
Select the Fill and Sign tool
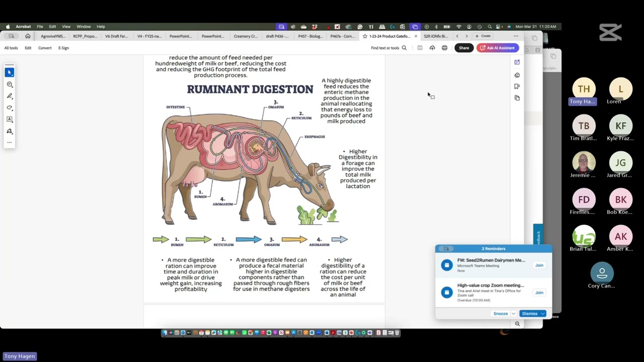(x=10, y=131)
